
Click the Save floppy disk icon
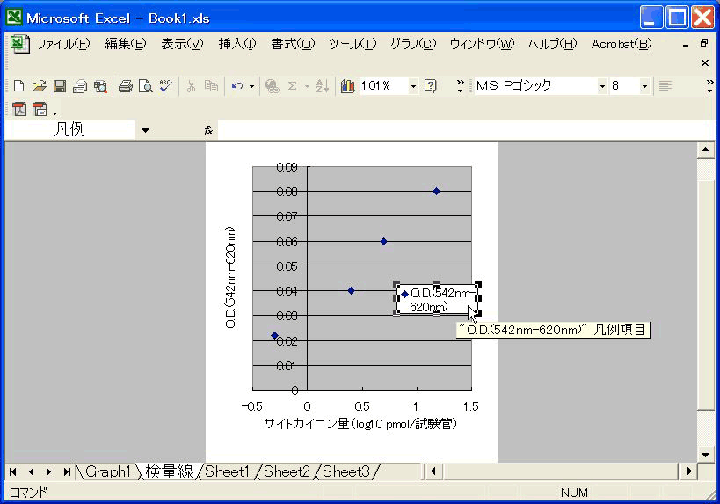60,87
